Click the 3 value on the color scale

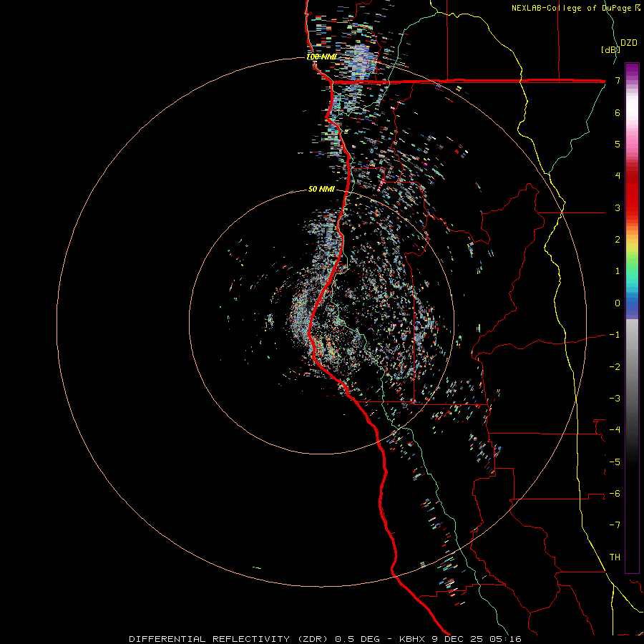(x=618, y=208)
